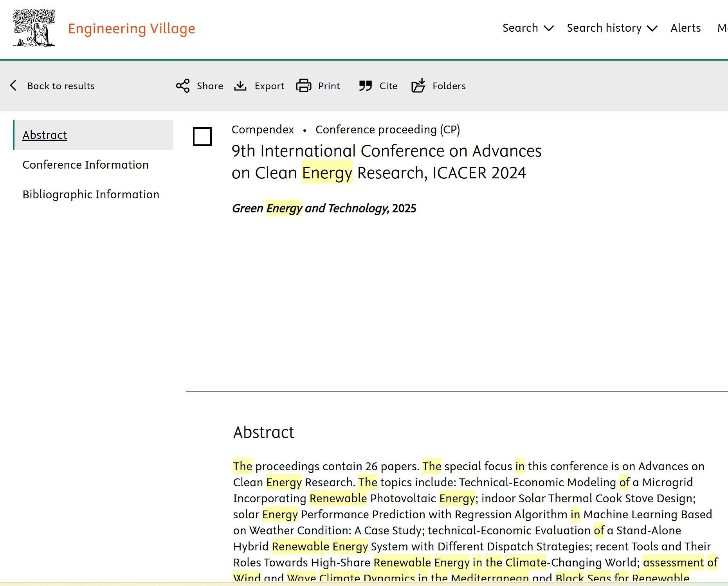Click the Cite quotation mark icon
Screen dimensions: 728x586
pos(365,86)
